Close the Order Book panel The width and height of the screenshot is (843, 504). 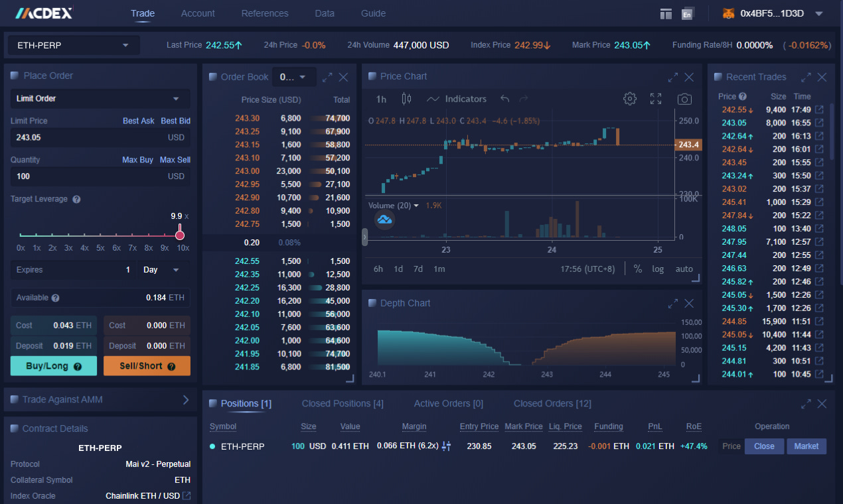coord(343,77)
